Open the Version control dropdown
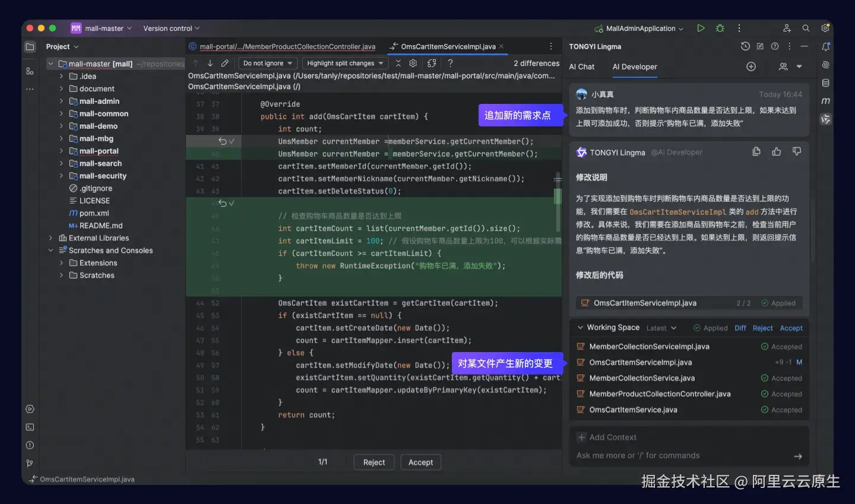The height and width of the screenshot is (504, 855). tap(172, 28)
